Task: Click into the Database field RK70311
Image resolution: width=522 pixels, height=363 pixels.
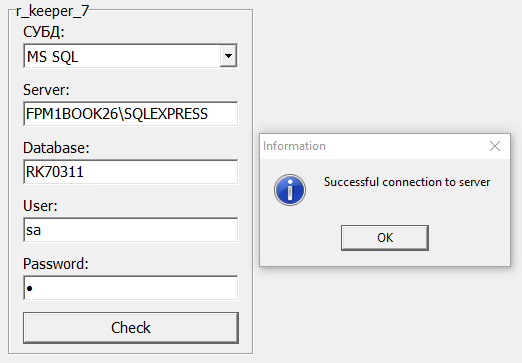Action: coord(130,172)
